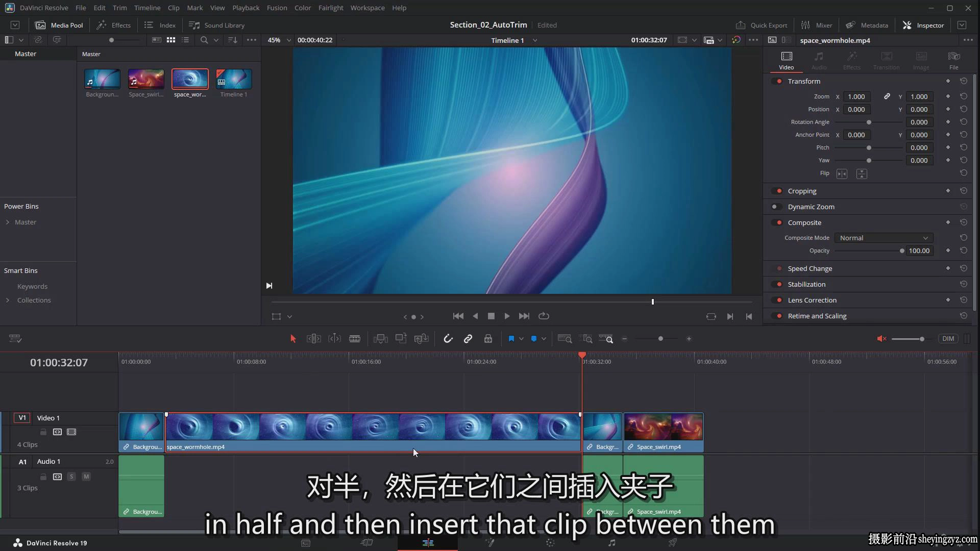Image resolution: width=980 pixels, height=551 pixels.
Task: Mute Audio 1 track with M
Action: [86, 477]
